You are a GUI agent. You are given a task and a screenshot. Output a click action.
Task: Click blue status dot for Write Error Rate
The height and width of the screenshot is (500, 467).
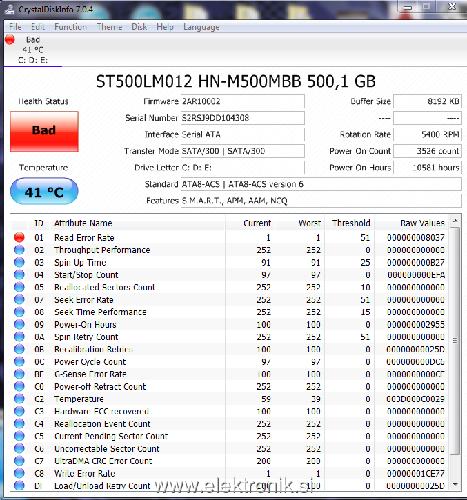[19, 473]
